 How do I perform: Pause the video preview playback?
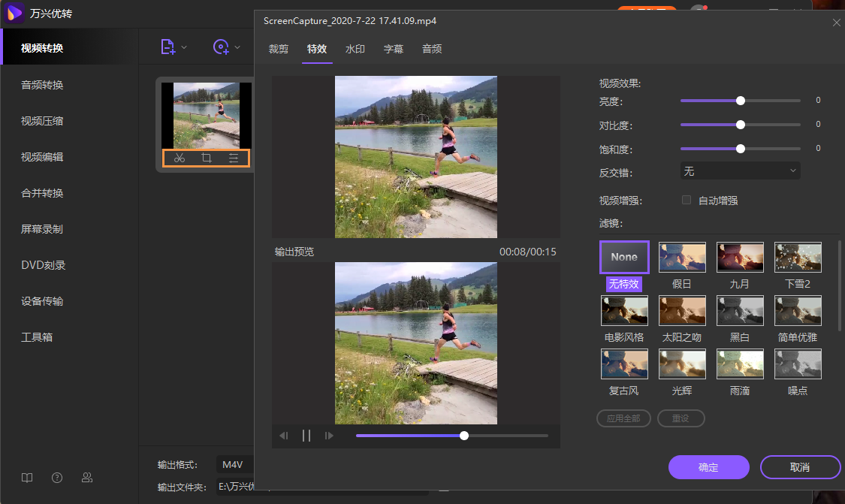click(306, 436)
